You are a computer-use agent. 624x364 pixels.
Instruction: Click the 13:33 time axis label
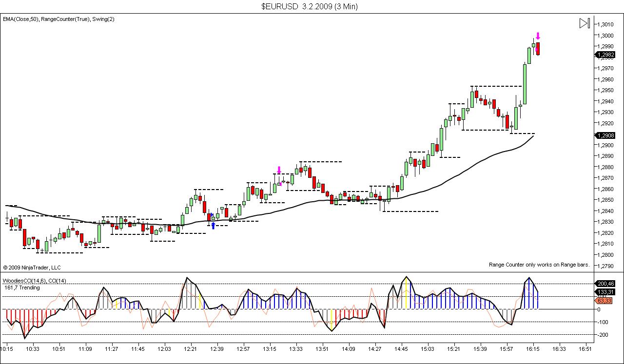[x=296, y=349]
